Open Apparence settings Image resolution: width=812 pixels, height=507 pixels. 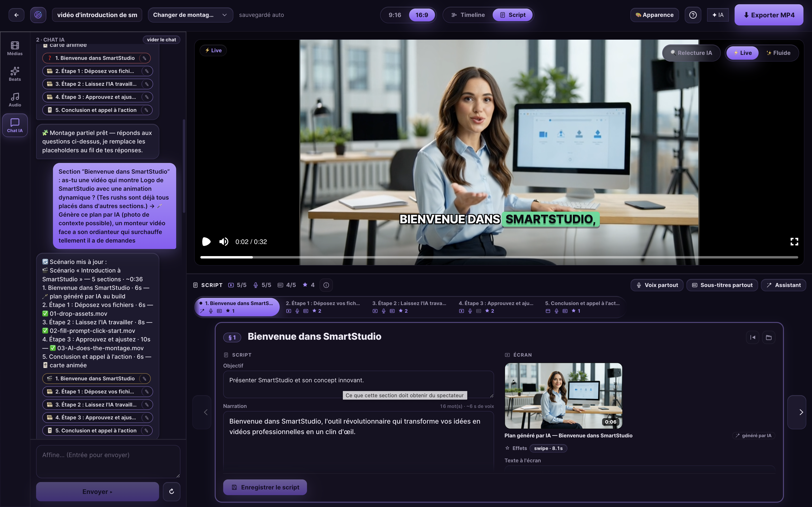[x=654, y=15]
